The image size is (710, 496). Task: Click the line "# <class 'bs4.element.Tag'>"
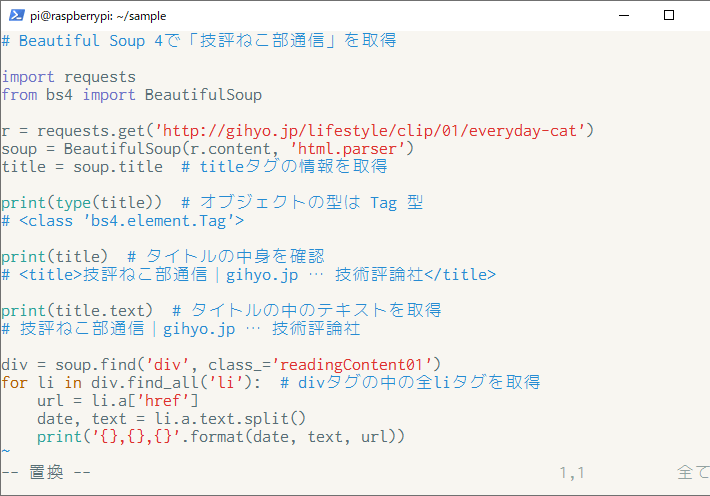(123, 221)
